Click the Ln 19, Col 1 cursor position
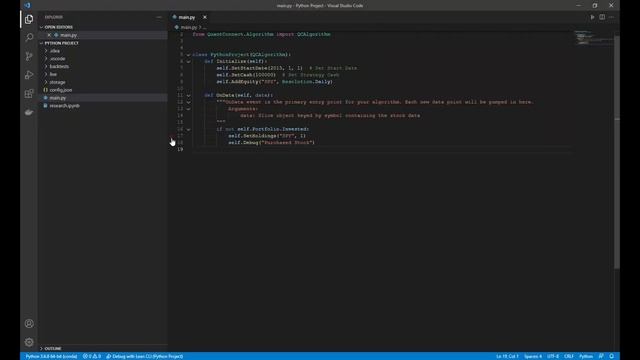Screen dimensions: 640x360 pyautogui.click(x=507, y=356)
